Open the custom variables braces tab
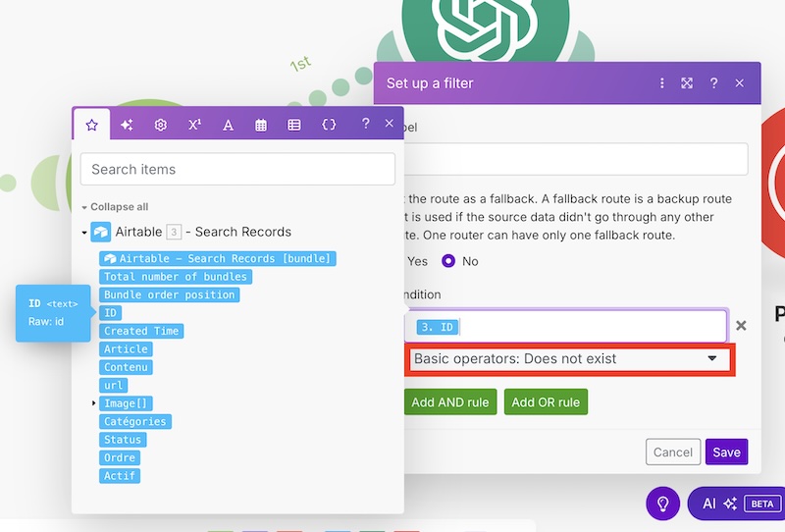Viewport: 785px width, 532px height. coord(329,125)
